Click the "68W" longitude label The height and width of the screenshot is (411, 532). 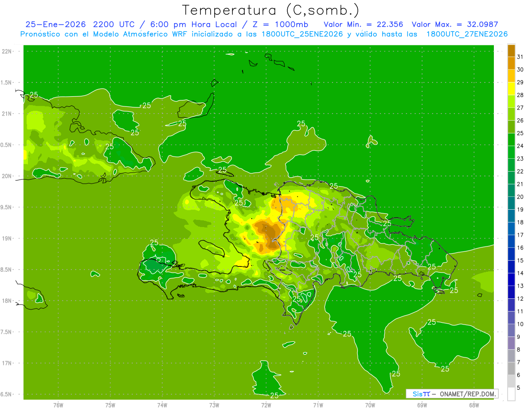[474, 405]
